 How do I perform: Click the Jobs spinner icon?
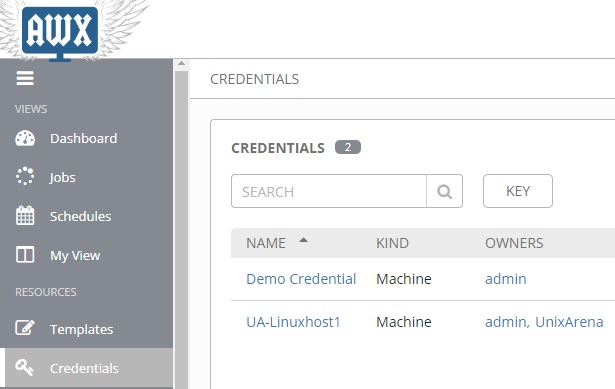coord(25,176)
